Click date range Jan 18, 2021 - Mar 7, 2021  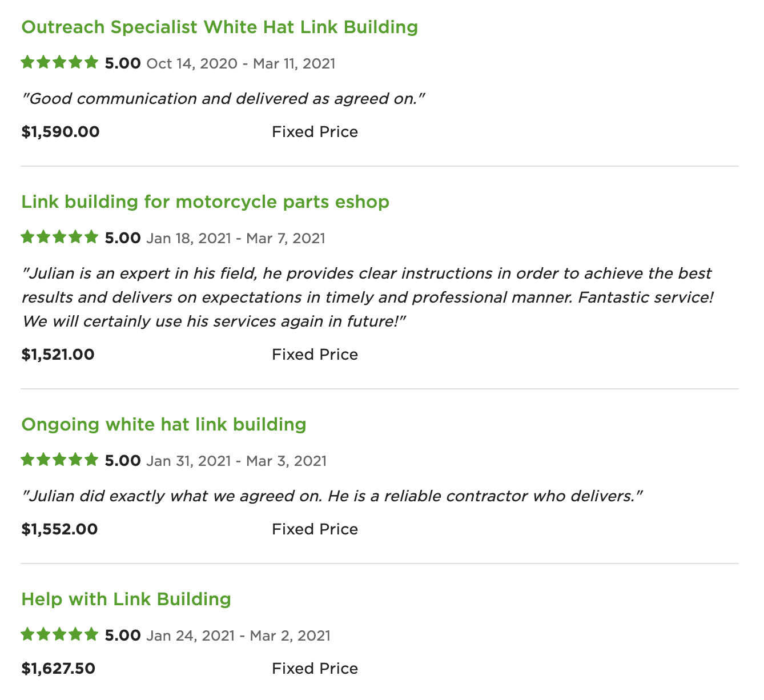(236, 238)
